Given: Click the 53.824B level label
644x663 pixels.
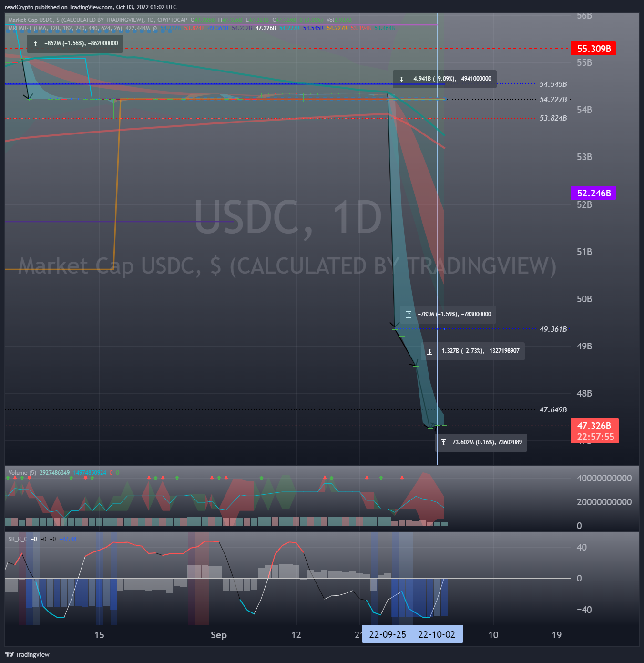Looking at the screenshot, I should [553, 118].
